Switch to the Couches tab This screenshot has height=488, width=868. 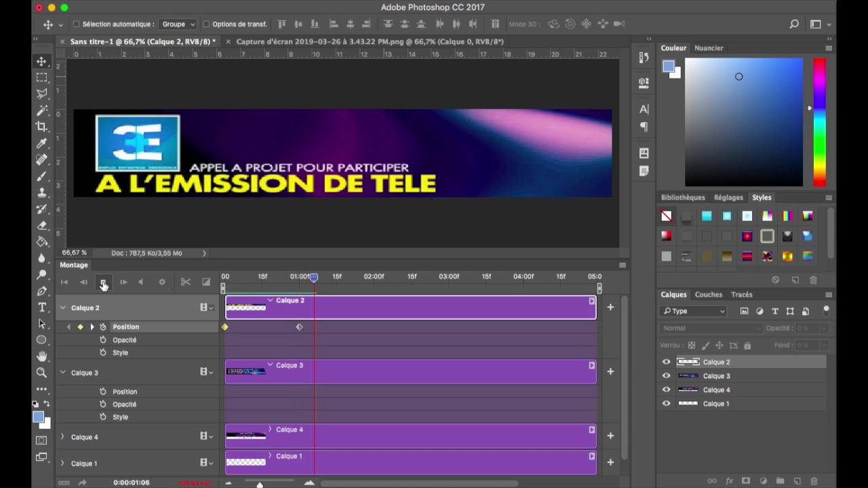pyautogui.click(x=708, y=294)
